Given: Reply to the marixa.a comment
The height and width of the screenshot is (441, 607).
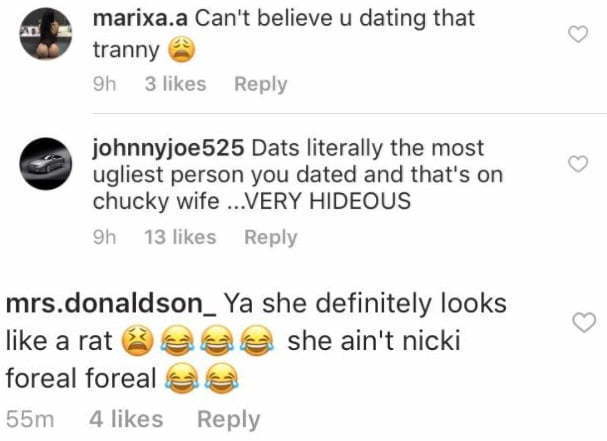Looking at the screenshot, I should (261, 84).
